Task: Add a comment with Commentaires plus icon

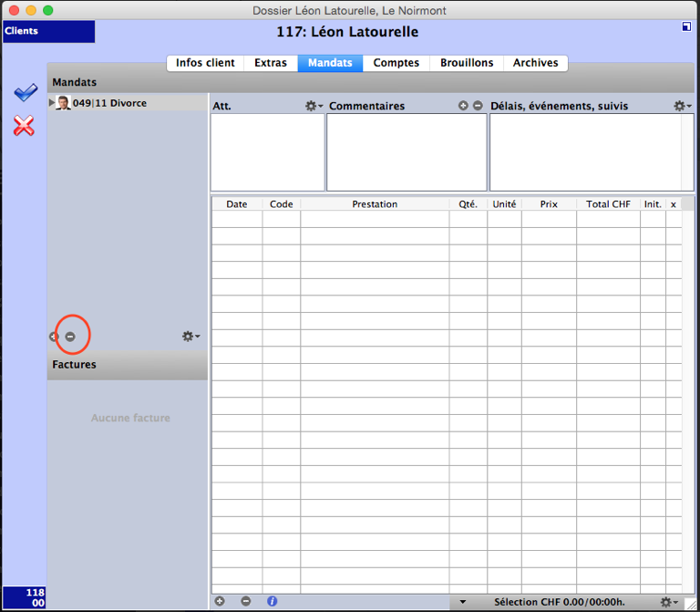Action: point(463,106)
